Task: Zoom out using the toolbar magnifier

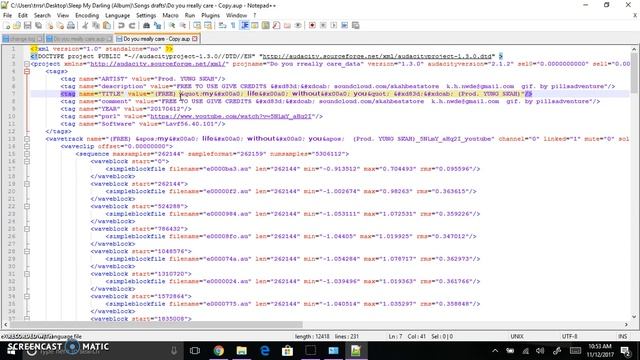Action: click(x=183, y=26)
